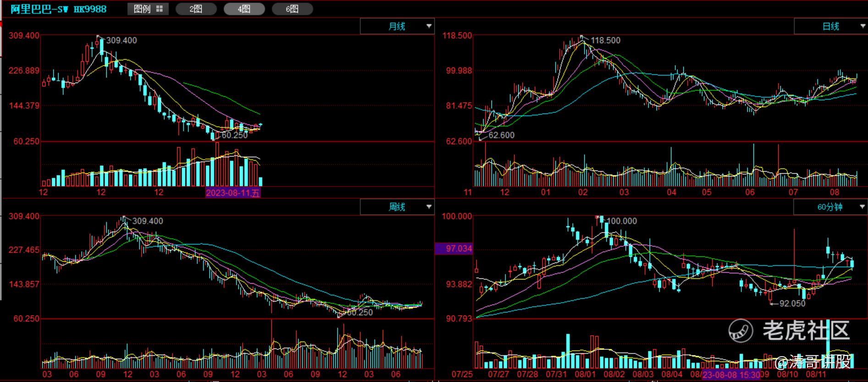Image resolution: width=868 pixels, height=382 pixels.
Task: Click the 08/01 date on 60-minute axis
Action: (585, 374)
